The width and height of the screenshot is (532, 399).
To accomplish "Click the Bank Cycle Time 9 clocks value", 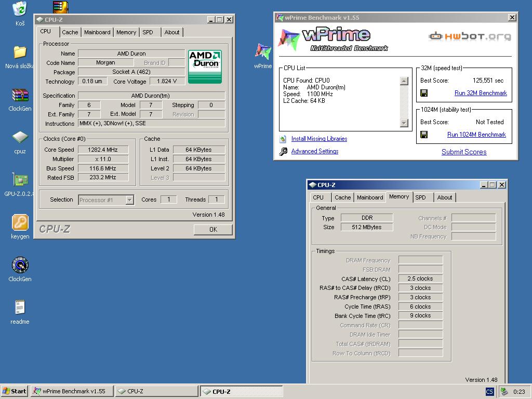I will point(420,315).
